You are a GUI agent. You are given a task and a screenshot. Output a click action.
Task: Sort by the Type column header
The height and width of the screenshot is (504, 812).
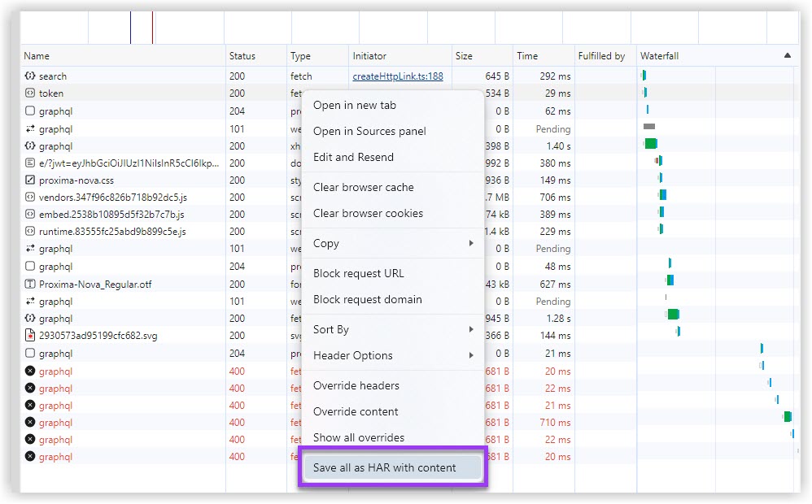tap(317, 56)
